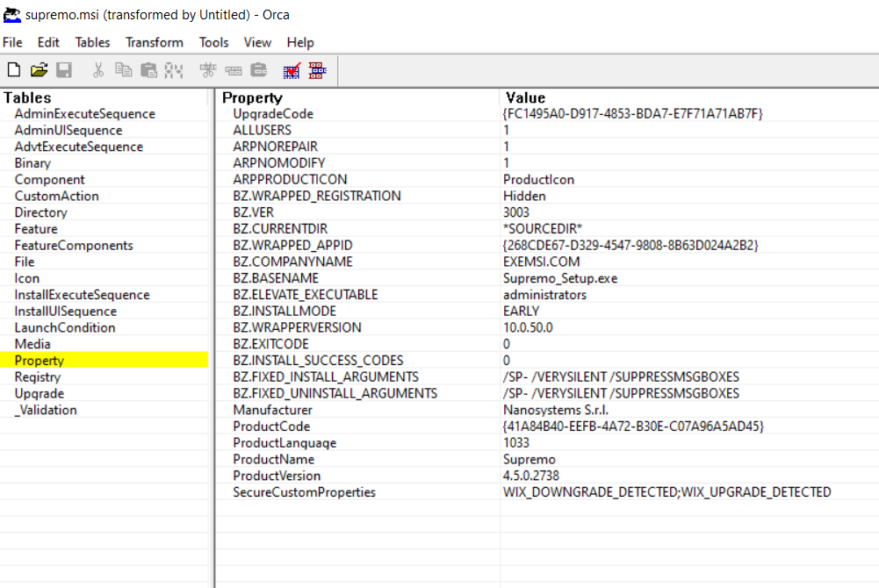Open the Registry table in list
Screen dimensions: 879x588
[38, 376]
